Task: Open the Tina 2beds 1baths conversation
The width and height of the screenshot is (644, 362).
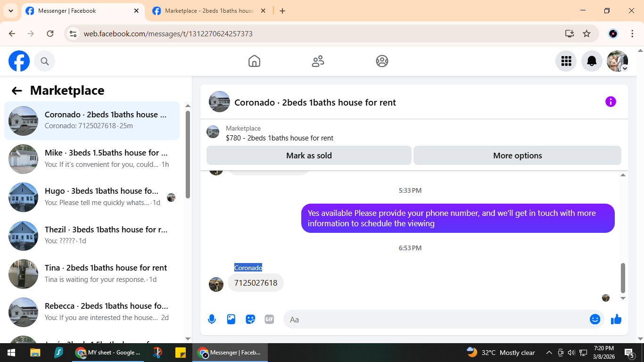Action: [x=92, y=273]
